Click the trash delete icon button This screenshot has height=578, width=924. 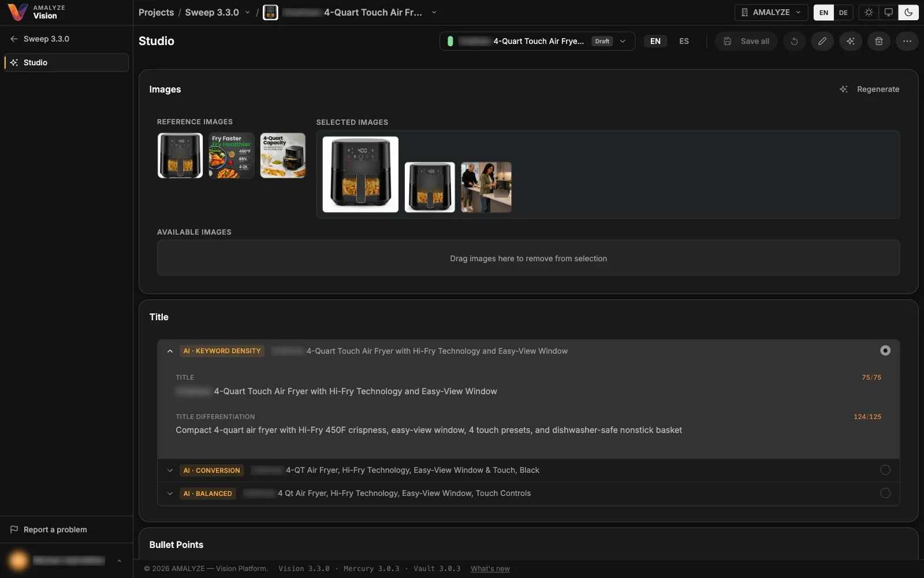tap(879, 41)
